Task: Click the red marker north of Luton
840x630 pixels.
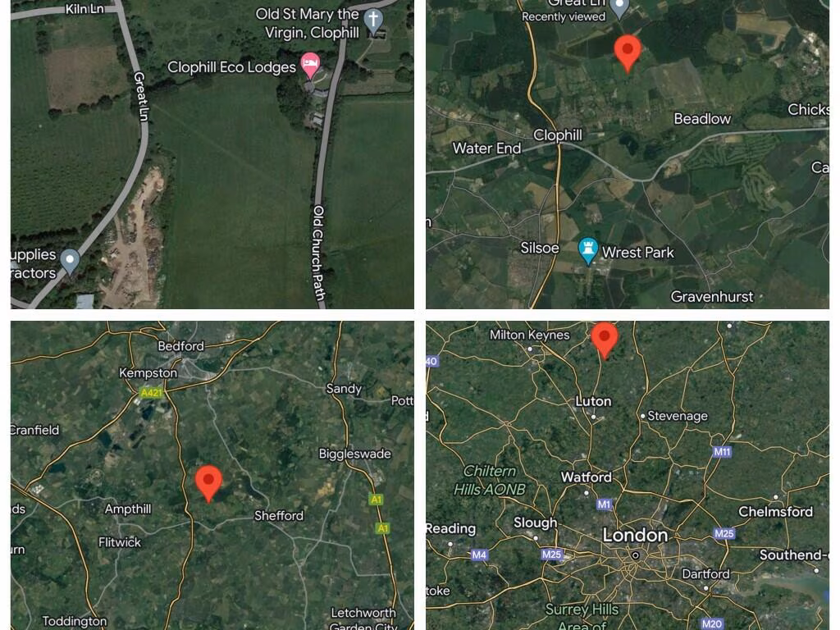Action: (605, 340)
